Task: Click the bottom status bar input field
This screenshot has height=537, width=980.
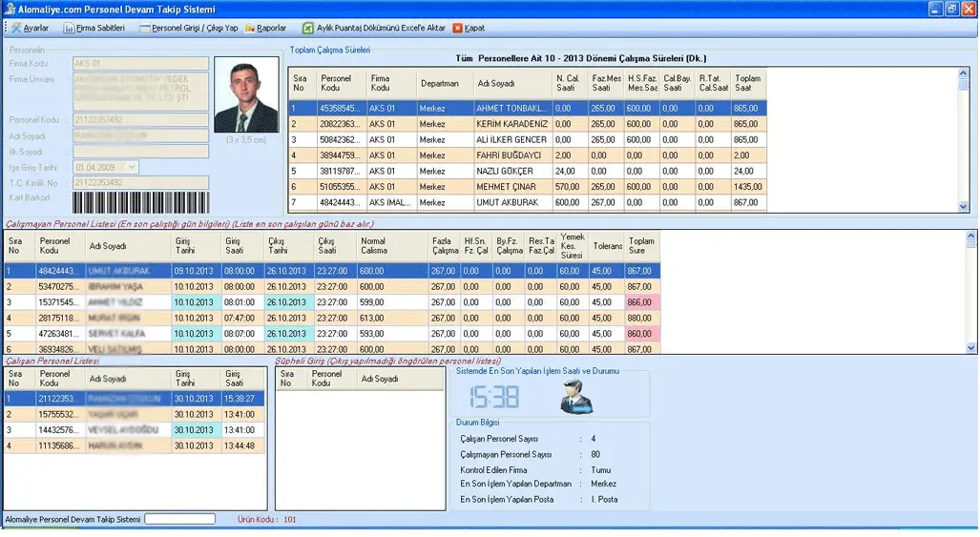Action: point(180,519)
